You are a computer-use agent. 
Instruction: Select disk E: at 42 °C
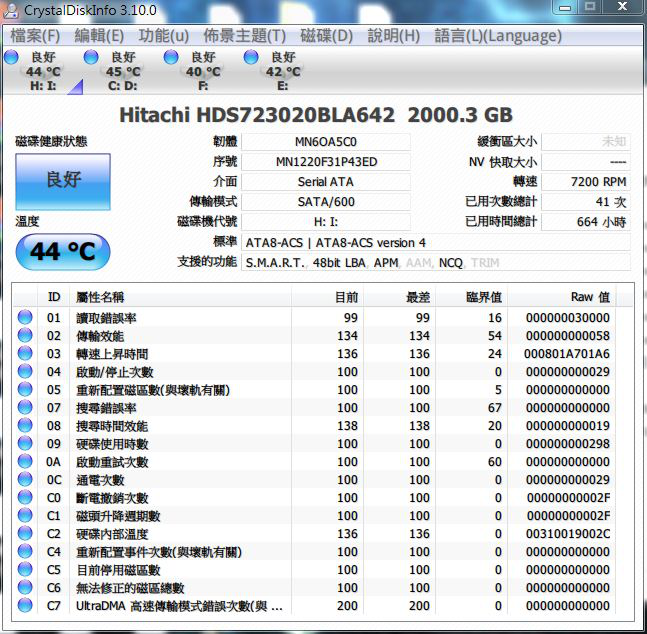pyautogui.click(x=281, y=71)
